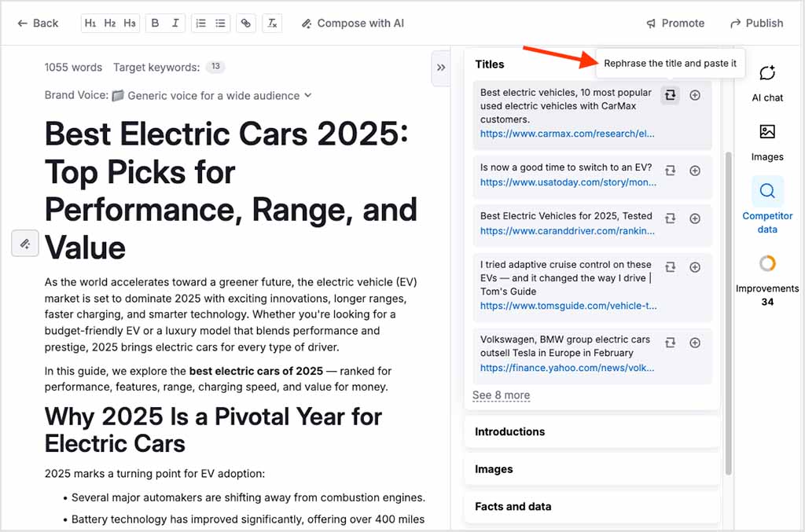
Task: Click the See 8 more link
Action: (501, 395)
